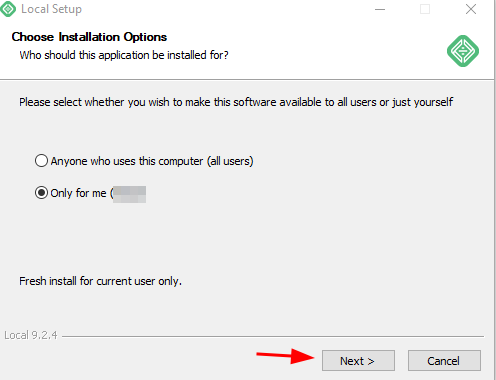This screenshot has height=380, width=496.
Task: Click the green Local logo in the header
Action: (x=463, y=51)
